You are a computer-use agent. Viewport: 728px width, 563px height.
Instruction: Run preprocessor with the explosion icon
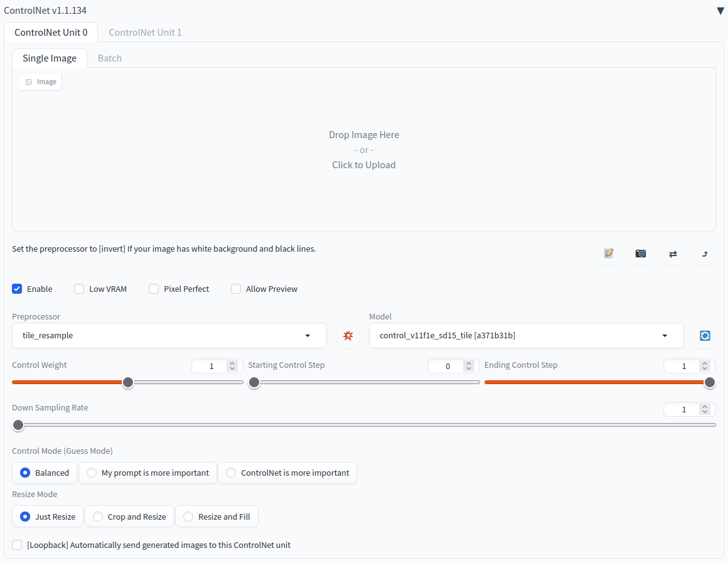pos(348,336)
